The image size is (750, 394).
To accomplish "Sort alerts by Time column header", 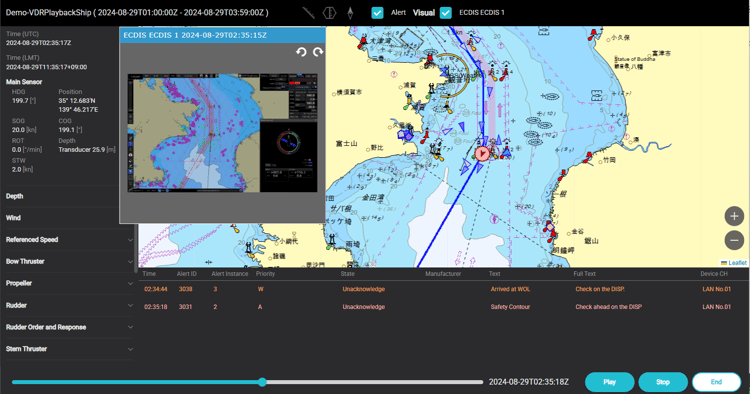I will pos(149,274).
